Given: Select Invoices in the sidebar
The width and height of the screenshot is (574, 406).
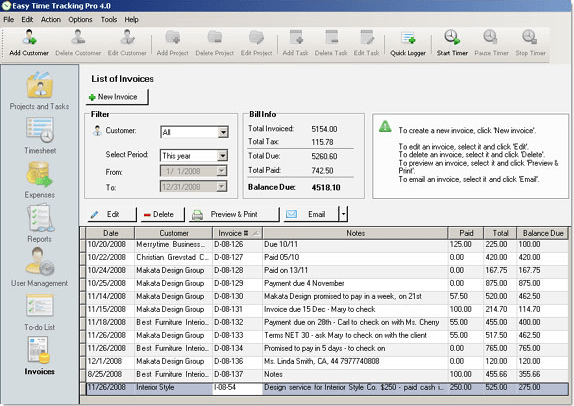Looking at the screenshot, I should click(x=40, y=356).
